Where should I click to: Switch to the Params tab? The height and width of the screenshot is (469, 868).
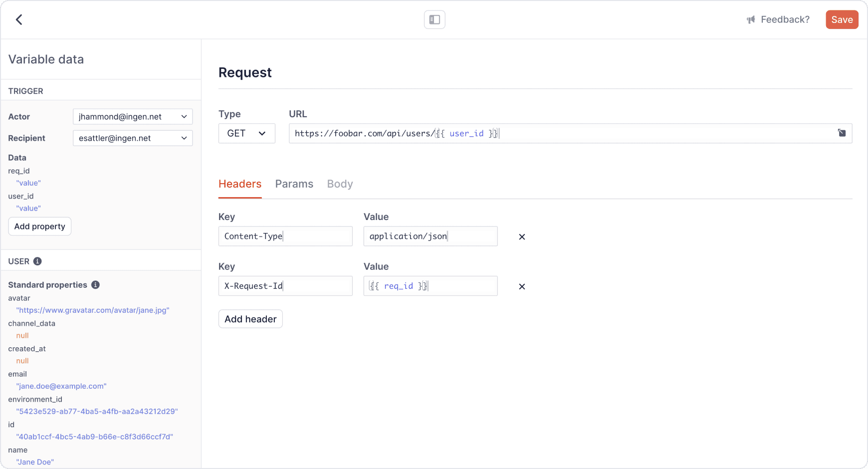(294, 184)
